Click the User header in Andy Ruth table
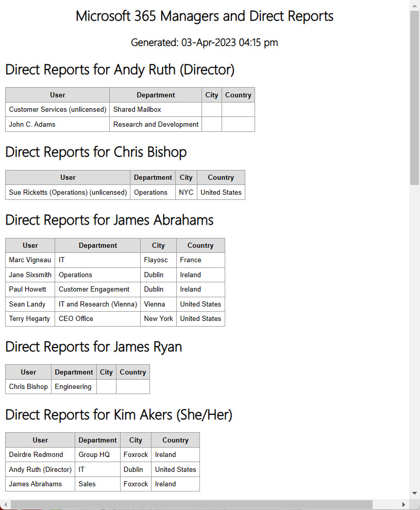This screenshot has height=510, width=420. [x=58, y=95]
